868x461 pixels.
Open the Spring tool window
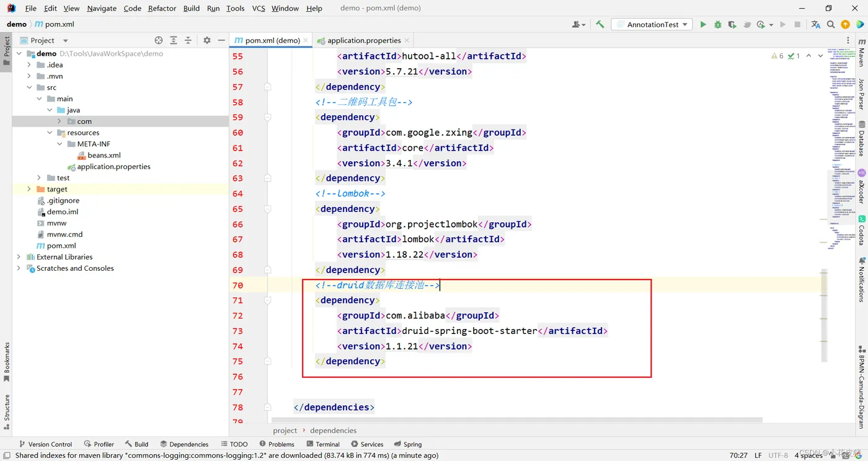[407, 444]
